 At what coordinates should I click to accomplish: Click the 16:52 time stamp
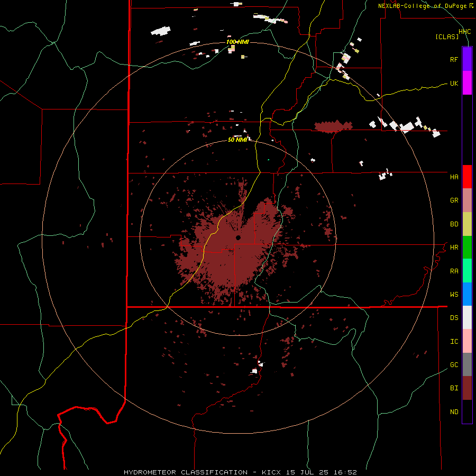pyautogui.click(x=345, y=472)
